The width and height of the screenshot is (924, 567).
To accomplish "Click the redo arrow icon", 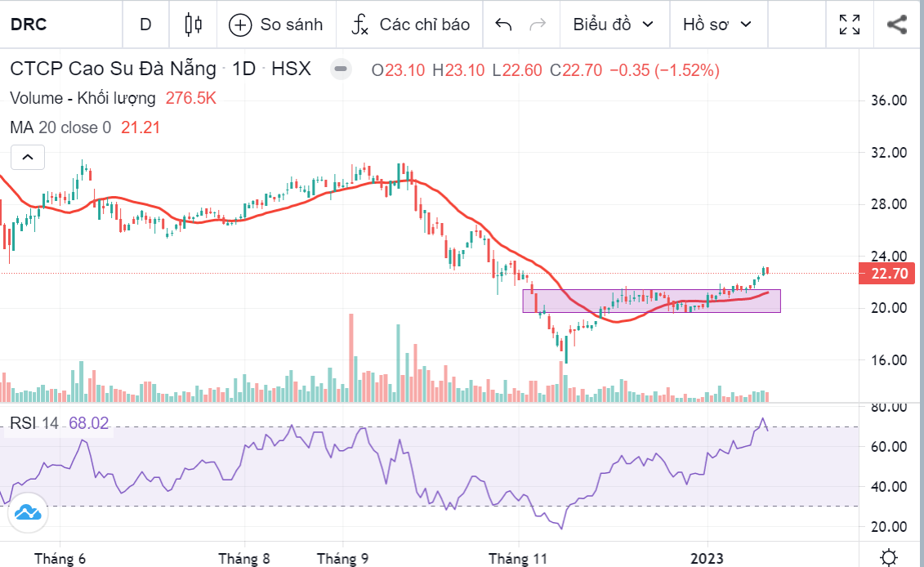I will point(538,25).
